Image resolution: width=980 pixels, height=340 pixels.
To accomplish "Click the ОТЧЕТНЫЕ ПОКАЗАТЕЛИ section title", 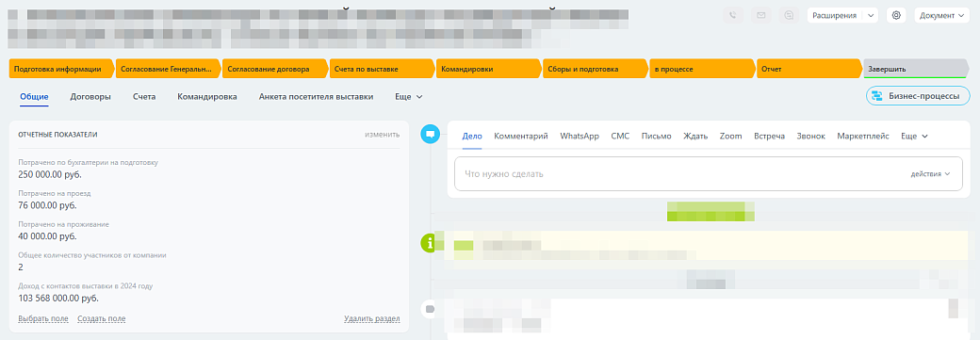I will point(57,135).
